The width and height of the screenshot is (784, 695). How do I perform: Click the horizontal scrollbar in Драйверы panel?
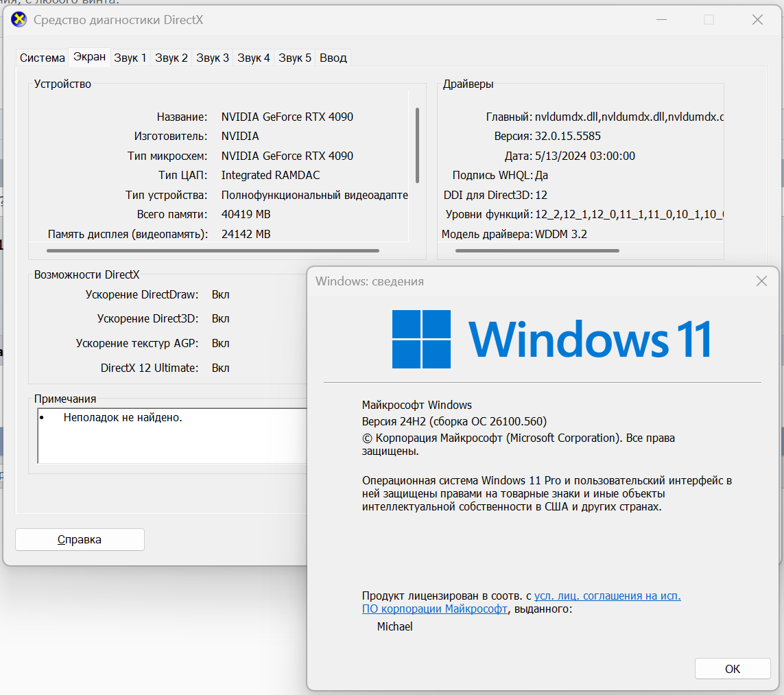pos(538,250)
